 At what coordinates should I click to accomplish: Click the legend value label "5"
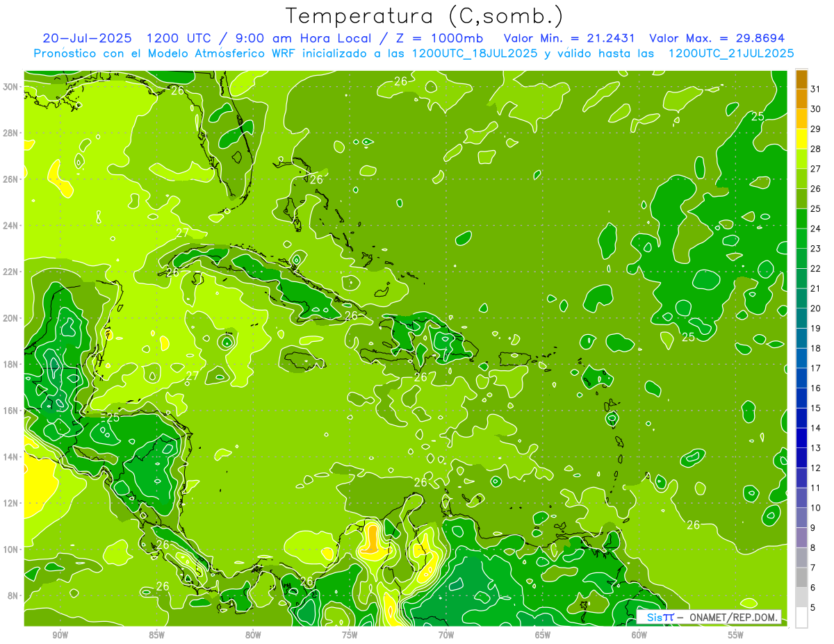tap(813, 608)
